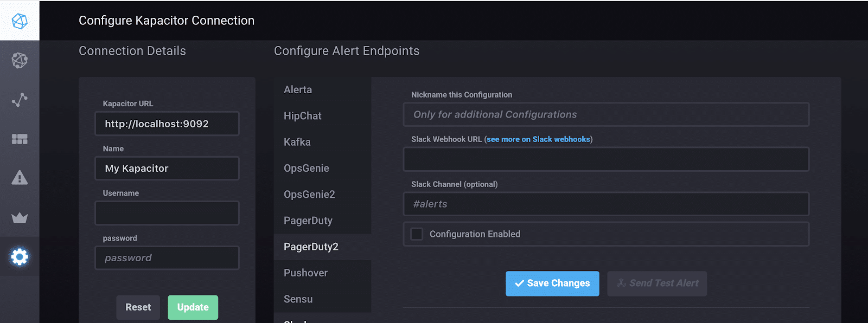Open the Data Explorer graph icon
Viewport: 868px width, 323px height.
pos(20,100)
